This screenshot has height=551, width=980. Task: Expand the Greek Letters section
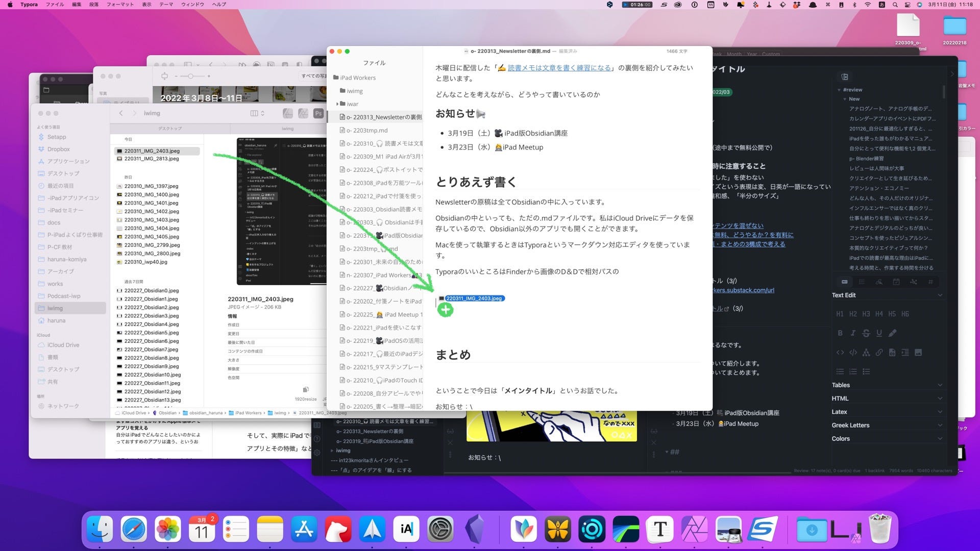(x=940, y=425)
